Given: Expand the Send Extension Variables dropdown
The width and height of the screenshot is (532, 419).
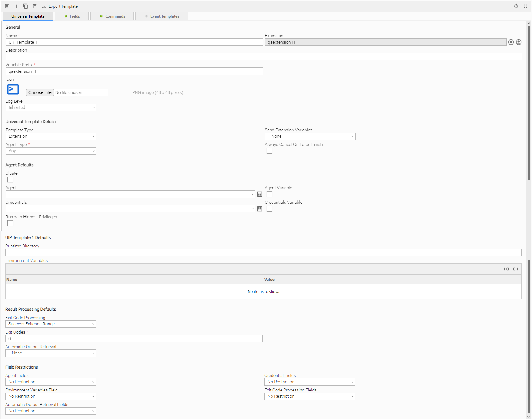Looking at the screenshot, I should [310, 136].
